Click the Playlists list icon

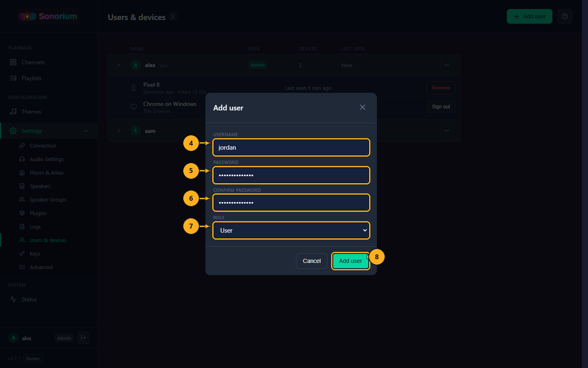coord(13,78)
